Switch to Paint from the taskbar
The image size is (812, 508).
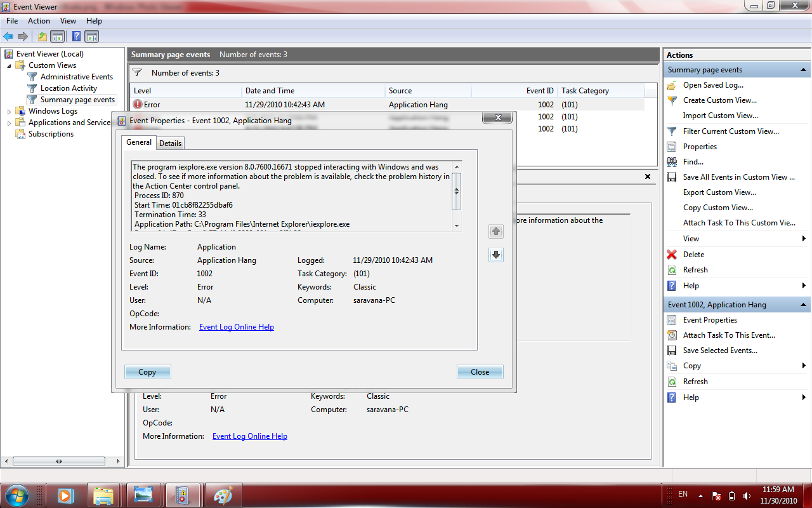(223, 495)
